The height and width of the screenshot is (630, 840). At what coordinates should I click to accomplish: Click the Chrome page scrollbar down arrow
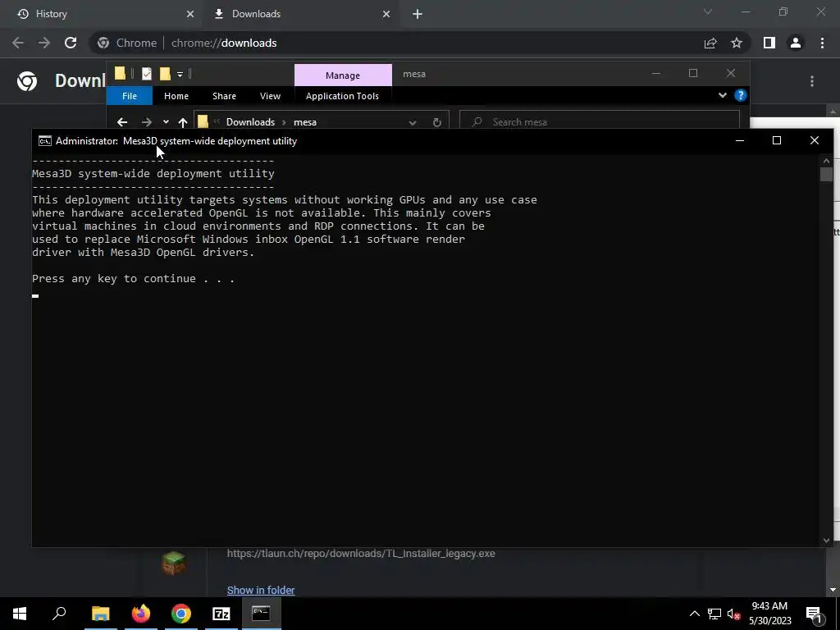(833, 590)
